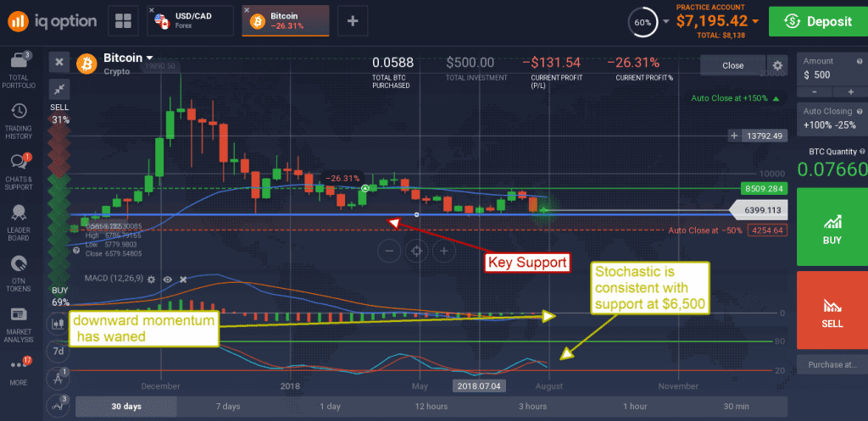The width and height of the screenshot is (868, 421).
Task: Recenter chart with the crosshair button
Action: pyautogui.click(x=416, y=251)
